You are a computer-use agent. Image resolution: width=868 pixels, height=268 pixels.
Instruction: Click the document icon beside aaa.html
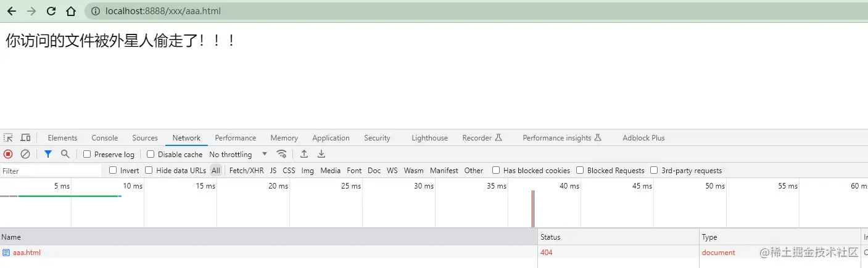click(x=6, y=253)
